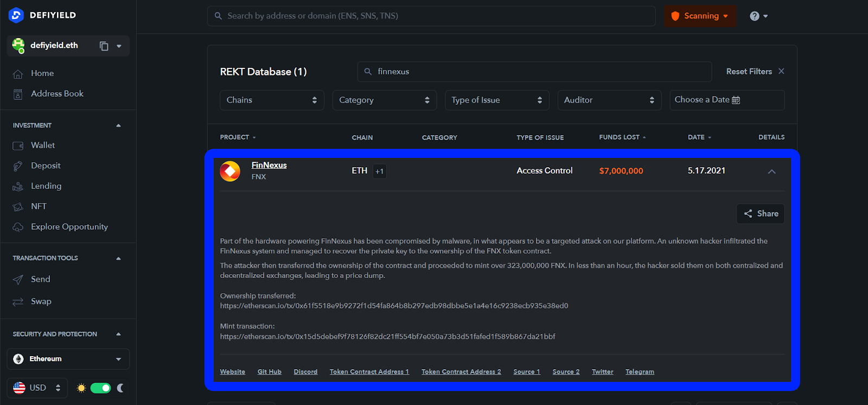Select Lending menu item
The height and width of the screenshot is (405, 868).
pos(46,186)
